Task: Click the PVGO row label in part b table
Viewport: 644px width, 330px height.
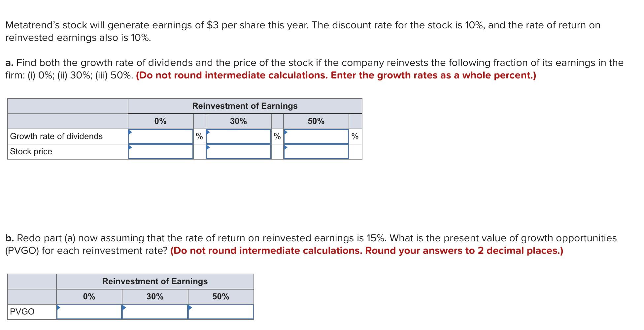Action: tap(22, 311)
